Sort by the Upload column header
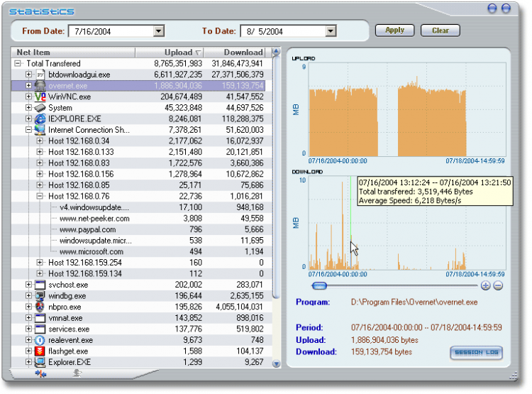 point(170,53)
